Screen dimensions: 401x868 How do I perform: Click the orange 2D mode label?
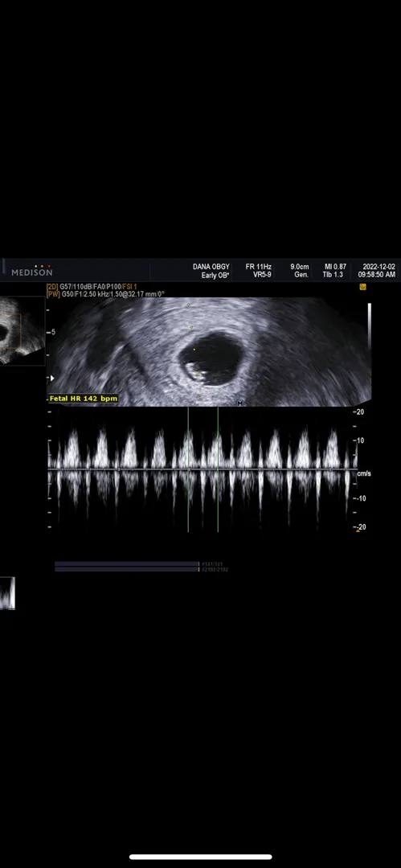coord(52,287)
